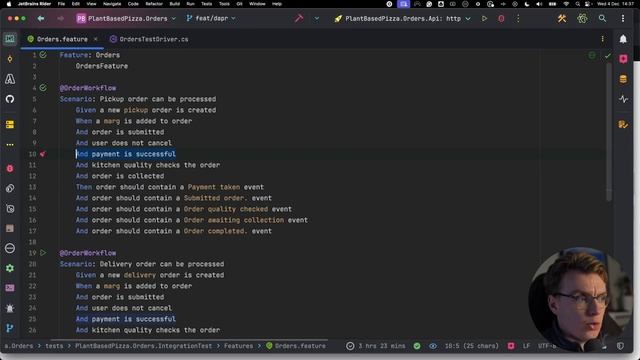640x360 pixels.
Task: Open the AI Assistant icon in toolbar
Action: [x=582, y=18]
